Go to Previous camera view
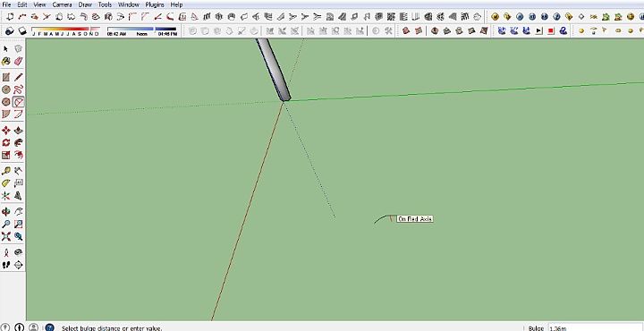Screen dimensions: 644x331 (x=18, y=236)
